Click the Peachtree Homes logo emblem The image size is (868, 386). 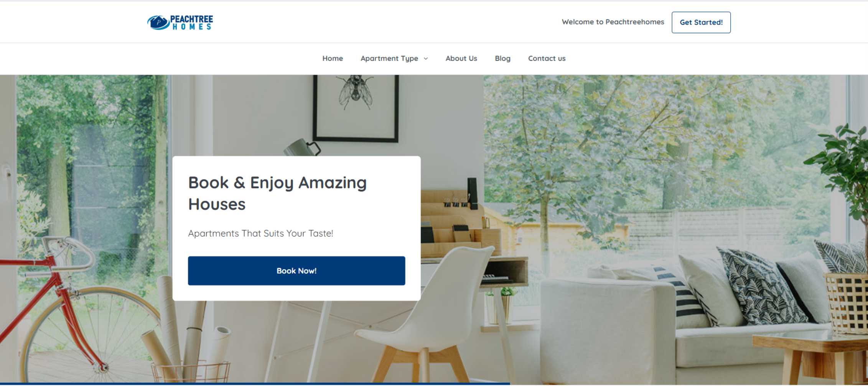coord(158,23)
